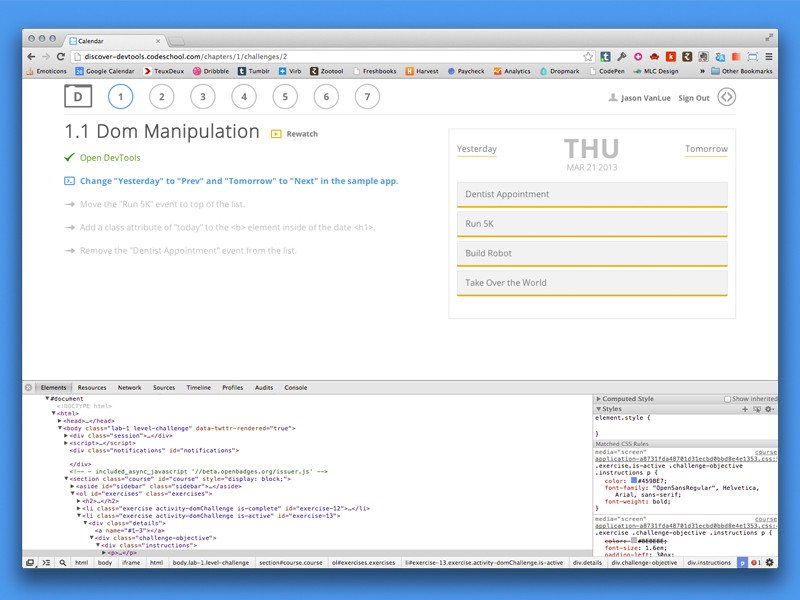
Task: Go back with the browser back arrow
Action: coord(31,57)
